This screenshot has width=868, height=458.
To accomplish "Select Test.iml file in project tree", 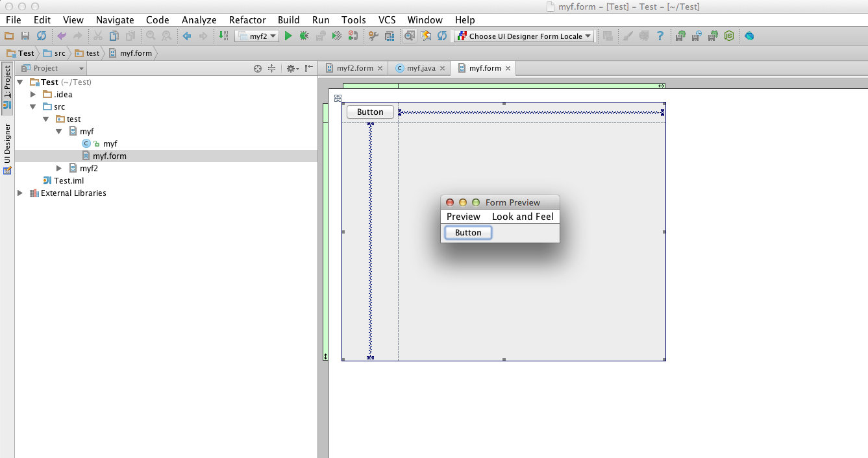I will coord(69,181).
